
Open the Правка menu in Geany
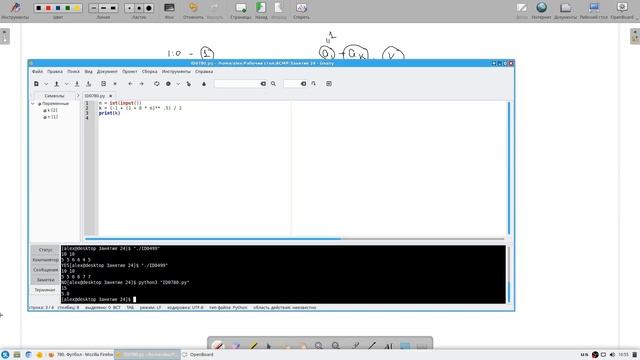click(55, 71)
